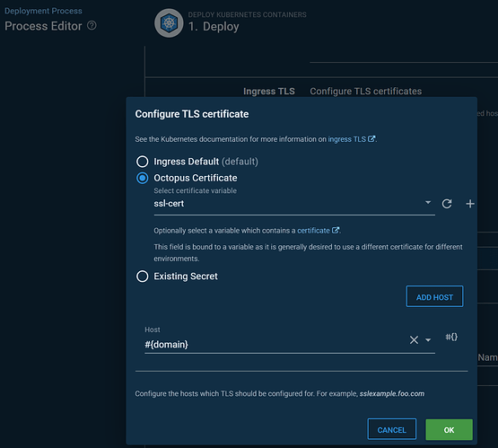Open the ssl-cert certificate variable dropdown
This screenshot has height=448, width=498.
point(294,203)
